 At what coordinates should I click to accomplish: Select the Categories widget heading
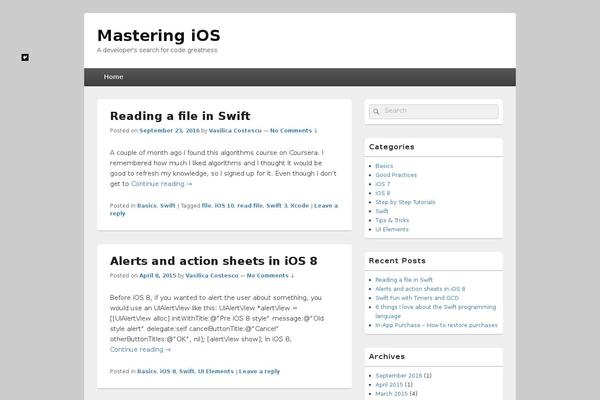coord(391,147)
